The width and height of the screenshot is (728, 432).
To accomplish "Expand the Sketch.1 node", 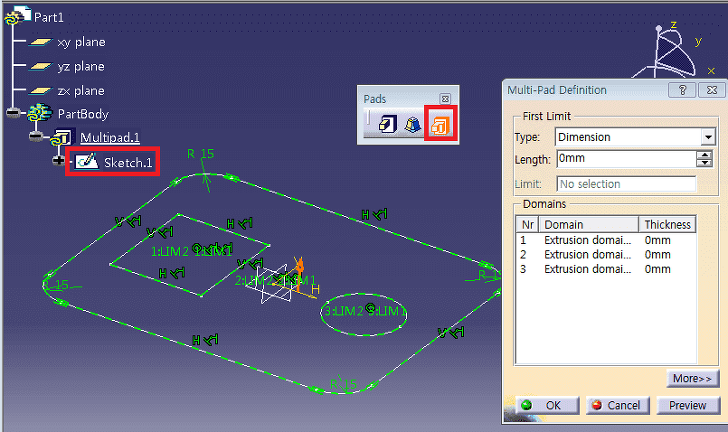I will point(58,161).
